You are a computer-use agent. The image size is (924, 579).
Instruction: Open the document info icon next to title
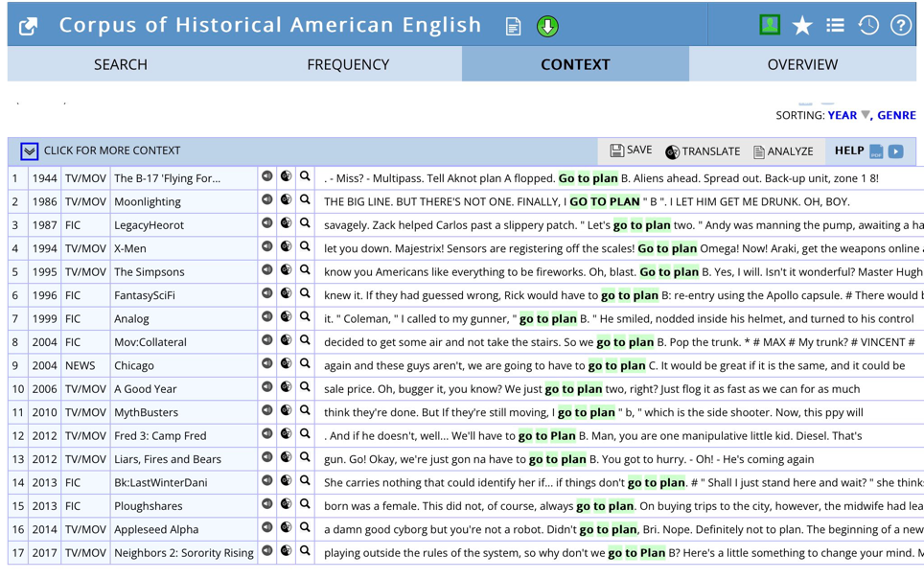coord(513,27)
